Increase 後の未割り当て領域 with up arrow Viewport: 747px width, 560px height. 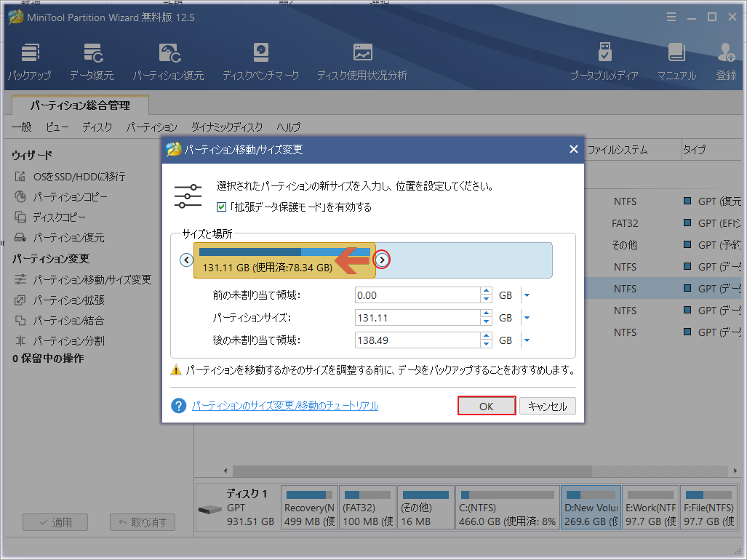click(486, 336)
